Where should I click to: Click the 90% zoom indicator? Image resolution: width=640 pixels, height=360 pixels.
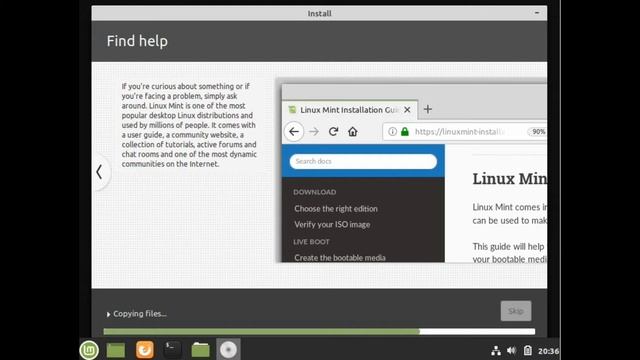pyautogui.click(x=538, y=131)
